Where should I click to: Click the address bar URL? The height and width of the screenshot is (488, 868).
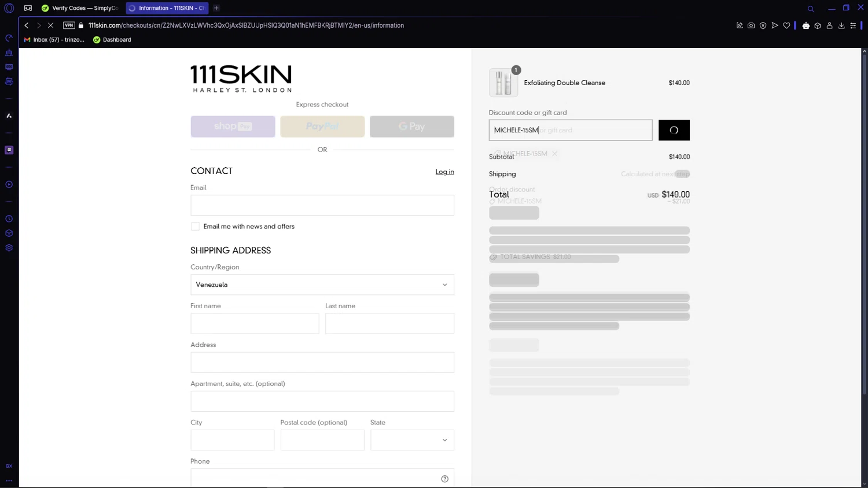point(246,25)
